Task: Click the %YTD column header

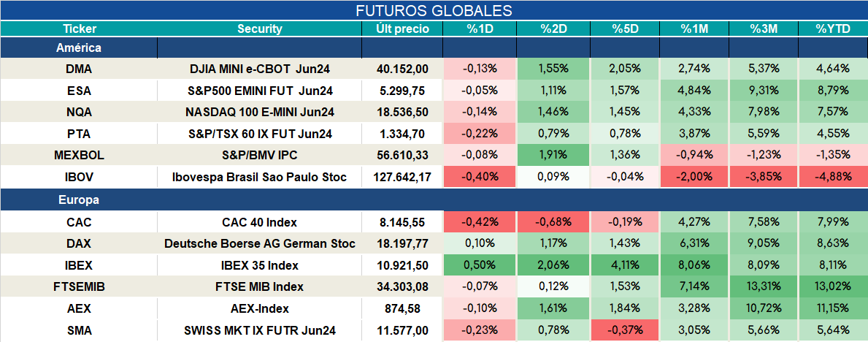Action: tap(832, 28)
